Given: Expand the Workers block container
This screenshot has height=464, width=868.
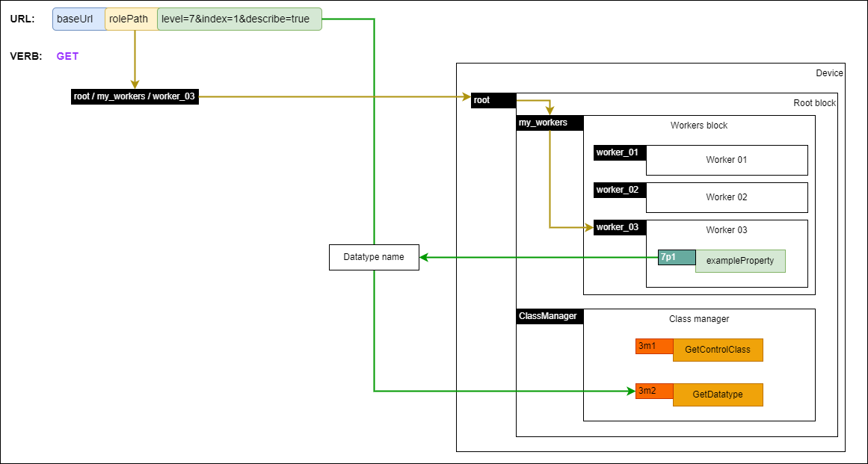Looking at the screenshot, I should tap(699, 126).
